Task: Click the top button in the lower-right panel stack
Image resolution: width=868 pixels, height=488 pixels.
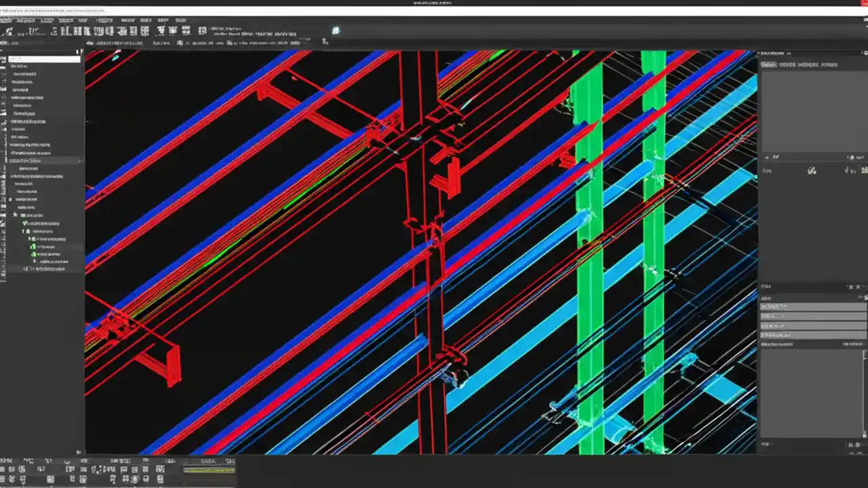Action: (x=812, y=307)
